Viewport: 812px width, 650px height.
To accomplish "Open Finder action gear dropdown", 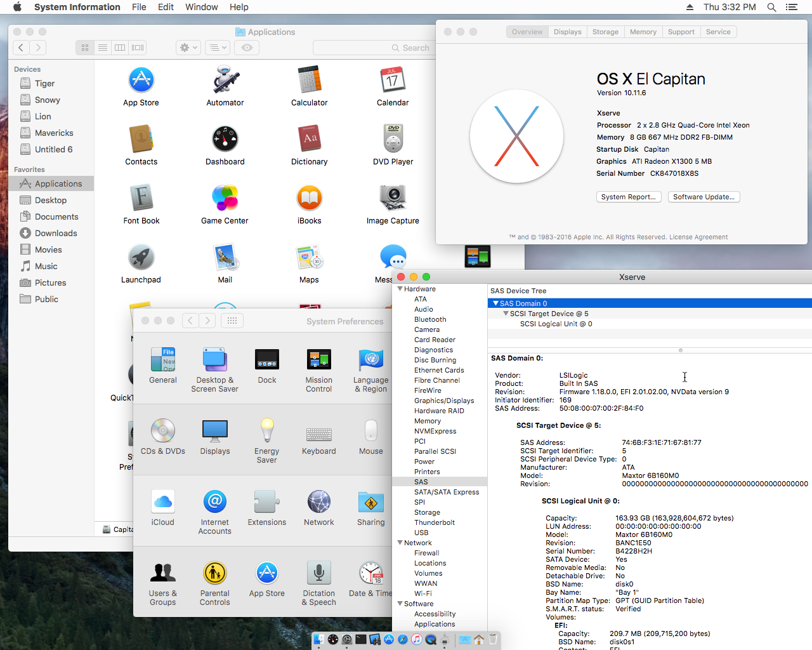I will point(188,48).
